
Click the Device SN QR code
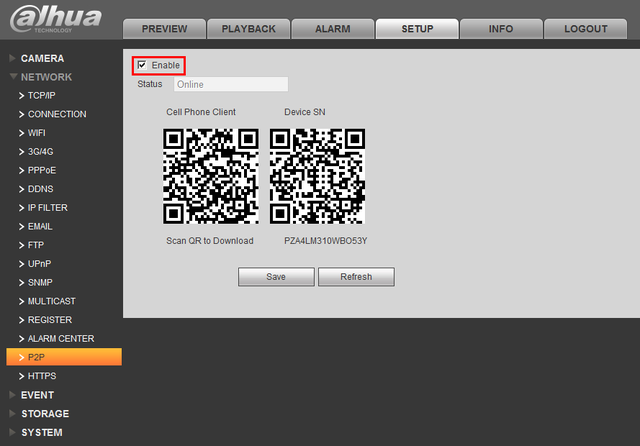317,176
